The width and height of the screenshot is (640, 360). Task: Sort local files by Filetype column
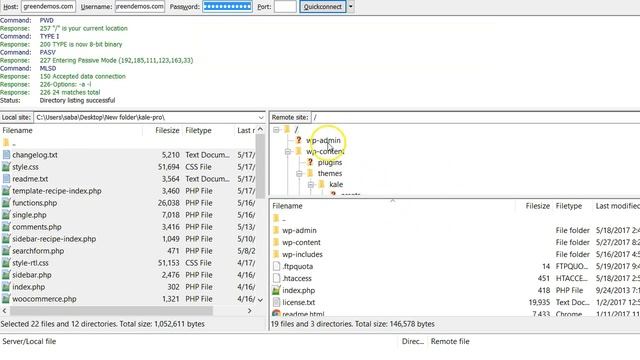[209, 131]
